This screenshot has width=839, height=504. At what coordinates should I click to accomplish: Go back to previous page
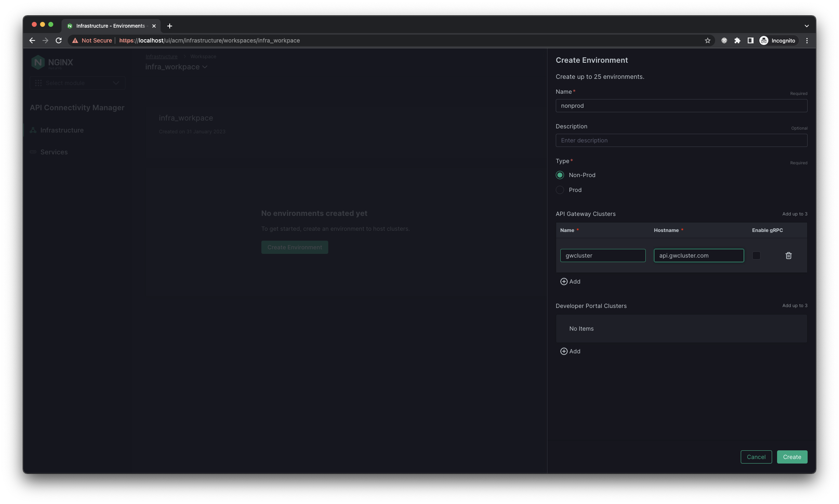tap(32, 40)
